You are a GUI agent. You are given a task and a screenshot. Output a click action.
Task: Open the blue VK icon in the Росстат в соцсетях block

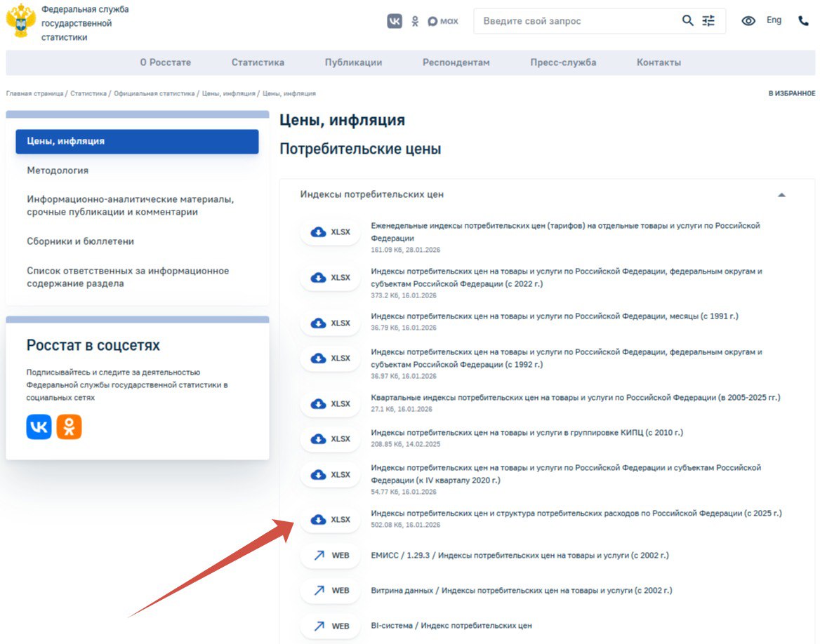(39, 427)
